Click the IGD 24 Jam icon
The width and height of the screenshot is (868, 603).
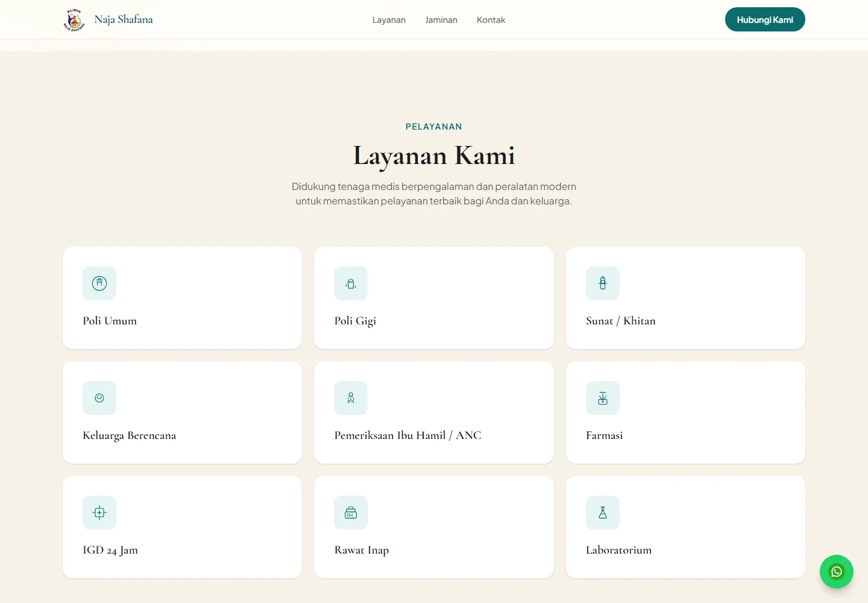(99, 513)
